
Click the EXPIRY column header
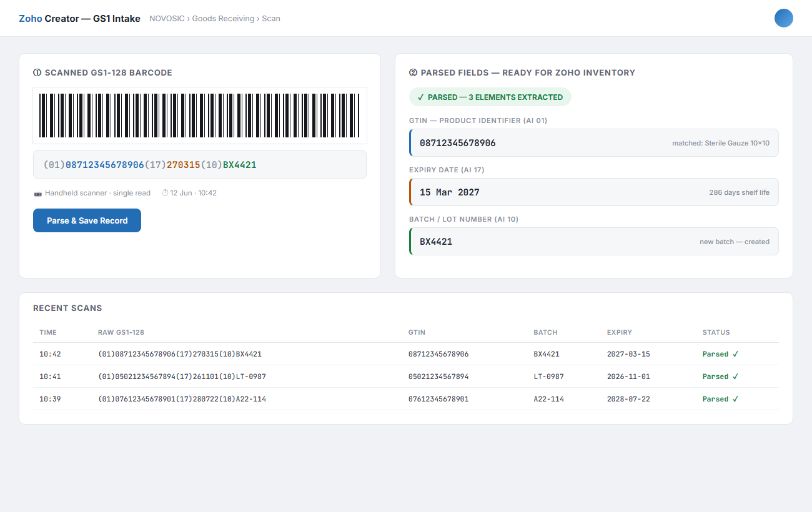point(620,332)
